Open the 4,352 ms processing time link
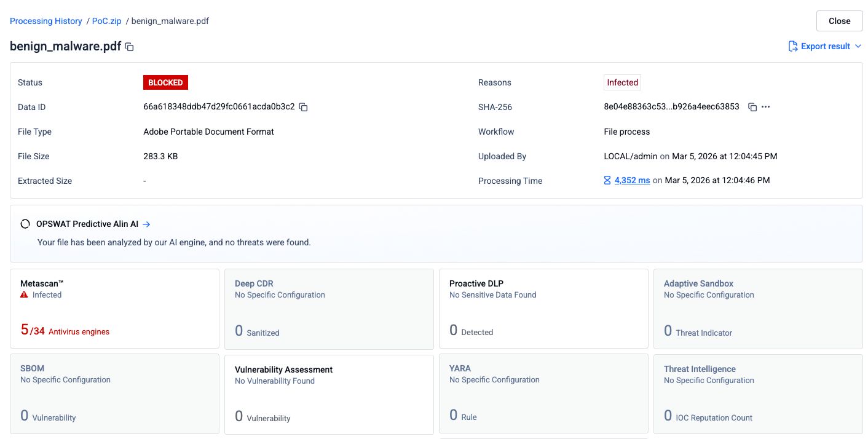 [632, 181]
